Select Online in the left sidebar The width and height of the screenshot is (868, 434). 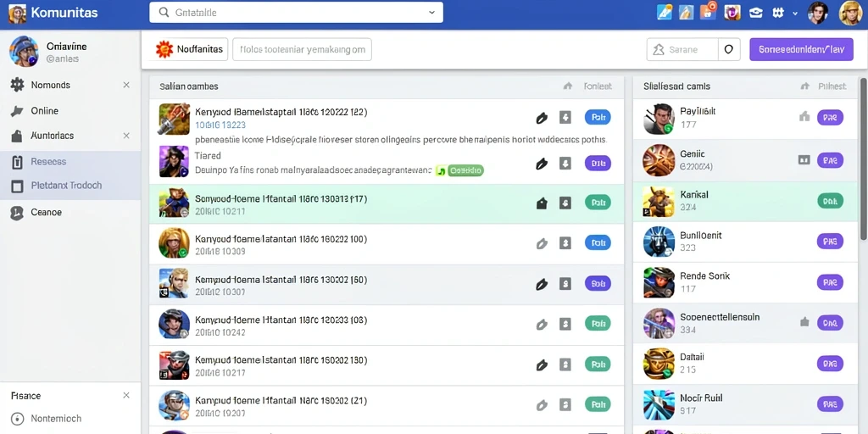(44, 111)
